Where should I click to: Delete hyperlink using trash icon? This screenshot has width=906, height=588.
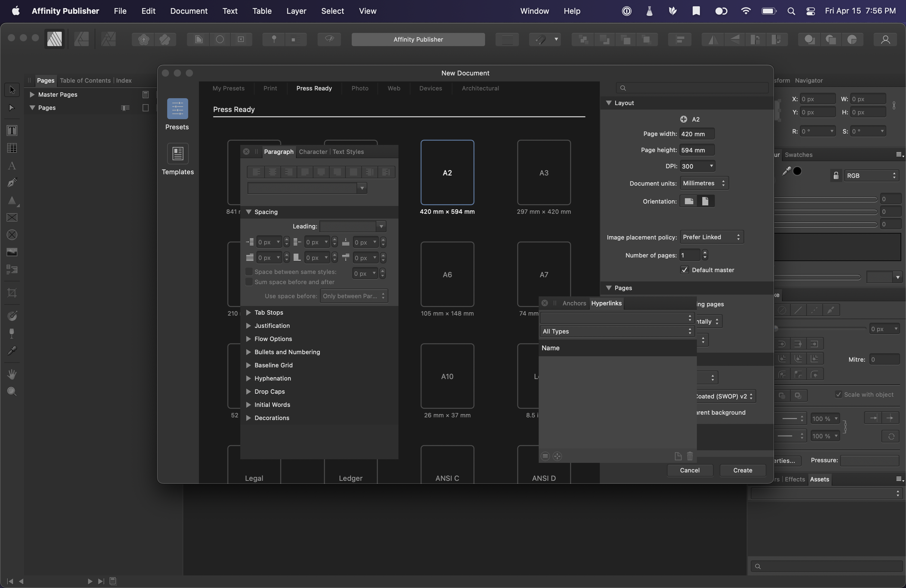tap(690, 456)
